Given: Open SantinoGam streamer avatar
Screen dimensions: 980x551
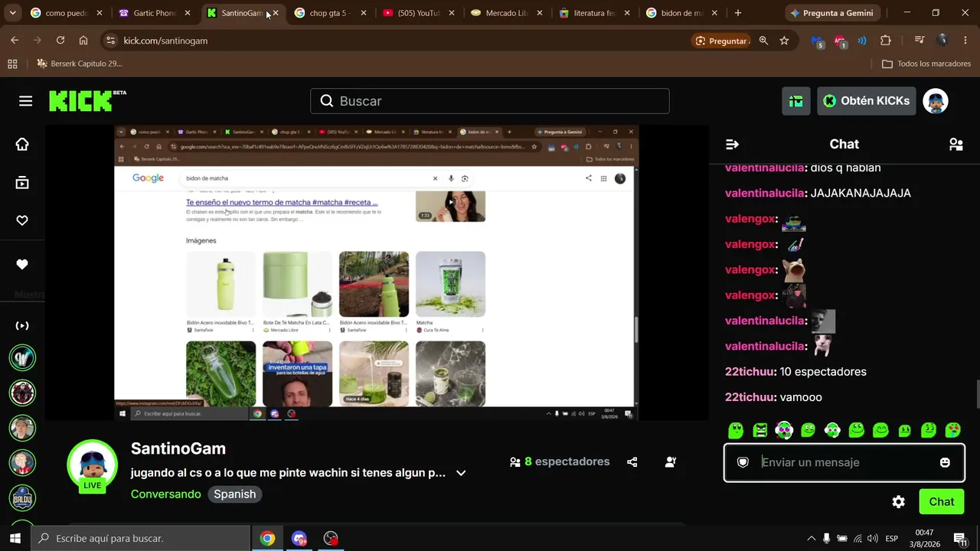Looking at the screenshot, I should (92, 464).
